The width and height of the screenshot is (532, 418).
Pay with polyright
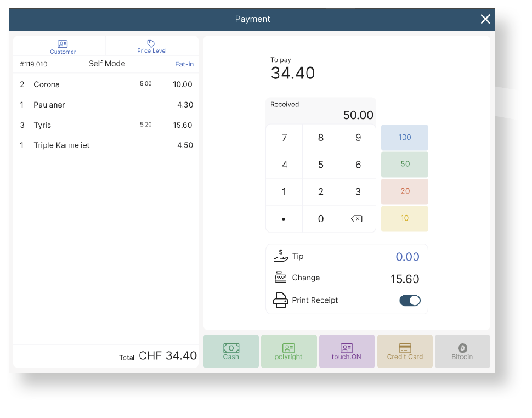288,352
